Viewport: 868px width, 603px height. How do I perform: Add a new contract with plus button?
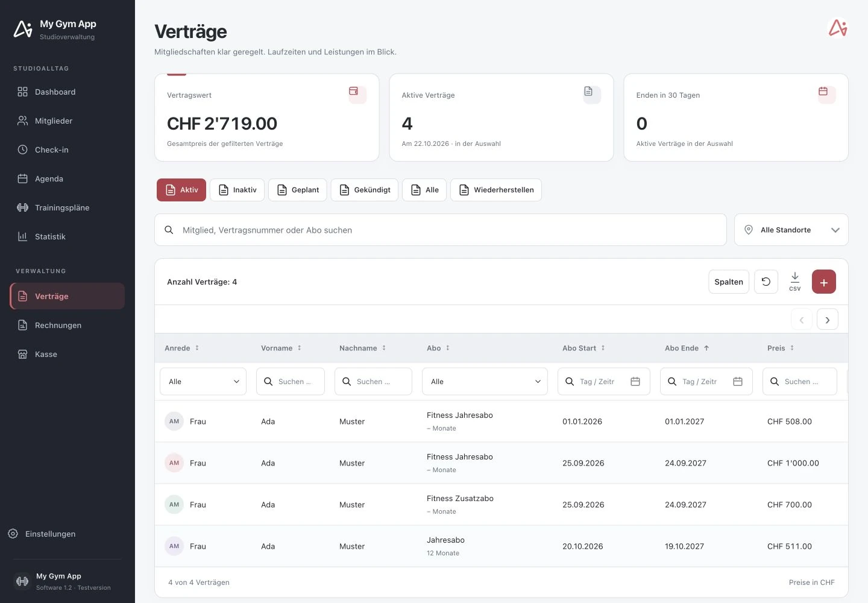click(824, 282)
